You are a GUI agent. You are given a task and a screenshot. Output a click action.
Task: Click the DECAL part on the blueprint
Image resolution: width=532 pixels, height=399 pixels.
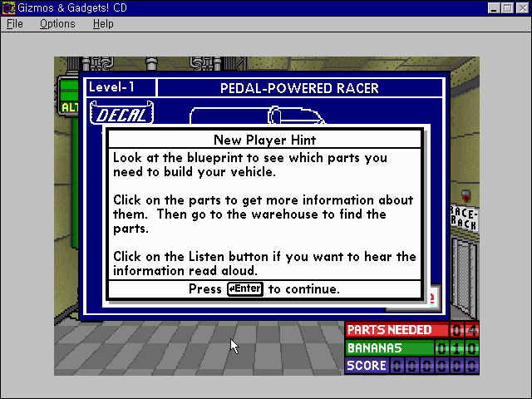tap(122, 113)
